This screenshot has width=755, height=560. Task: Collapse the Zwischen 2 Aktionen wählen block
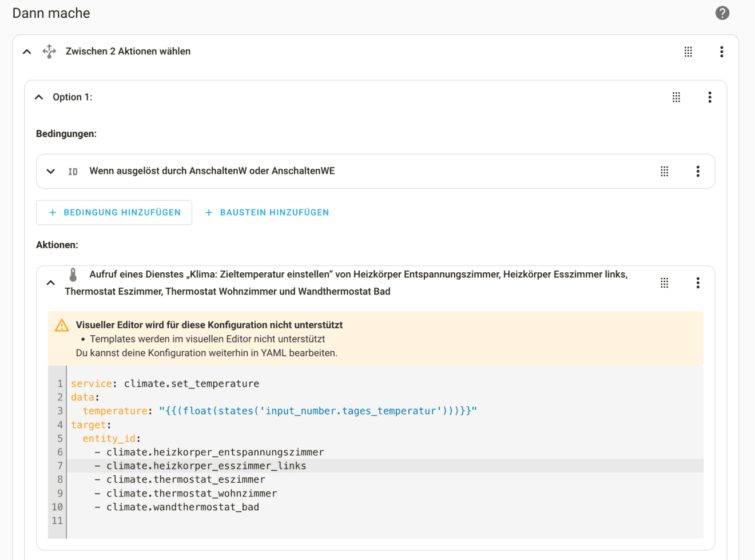coord(27,51)
